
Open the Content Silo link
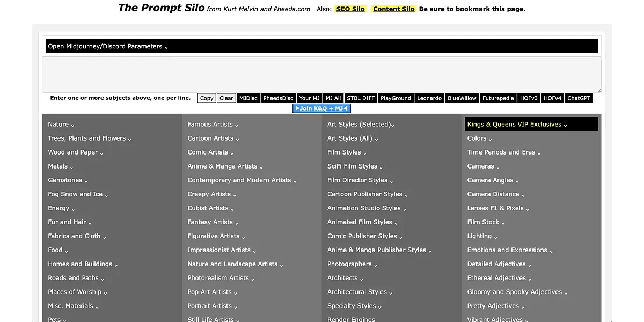(393, 9)
